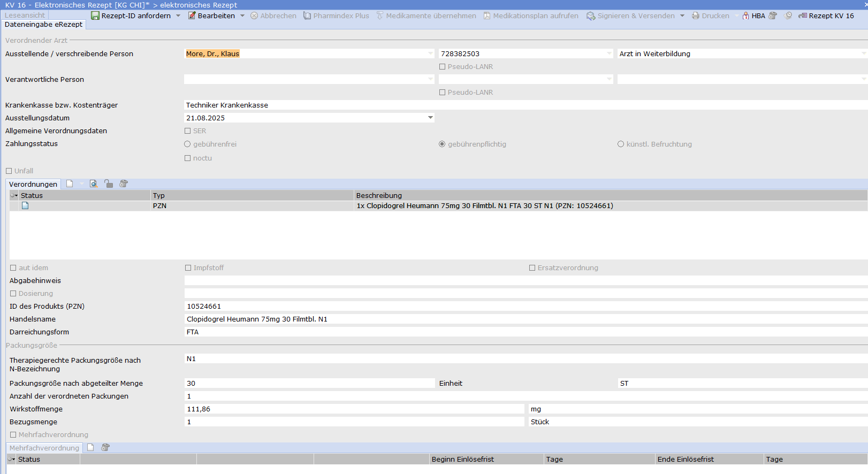868x474 pixels.
Task: Enable the SER checkbox
Action: pyautogui.click(x=187, y=131)
